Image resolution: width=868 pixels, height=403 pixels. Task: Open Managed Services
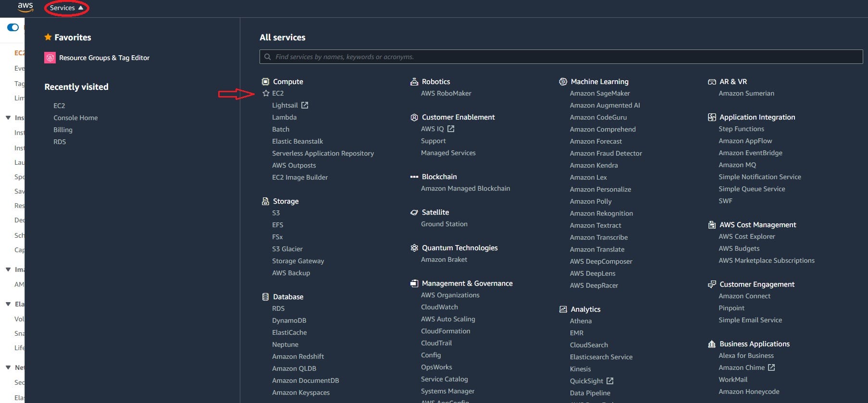(x=448, y=153)
